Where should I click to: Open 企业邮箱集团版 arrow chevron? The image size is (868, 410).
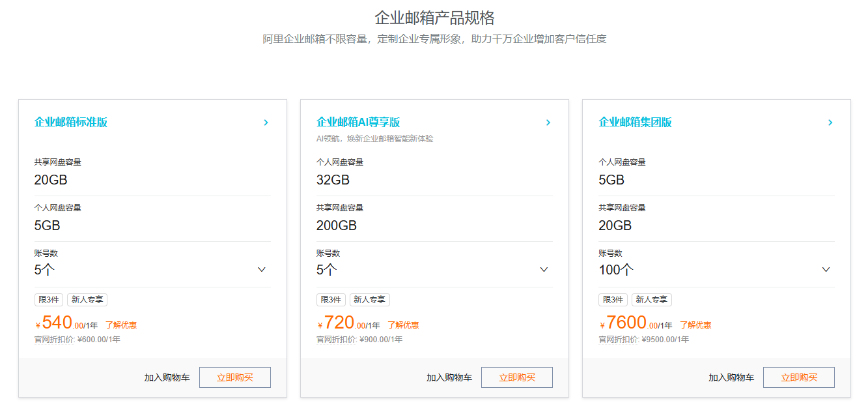pyautogui.click(x=830, y=123)
